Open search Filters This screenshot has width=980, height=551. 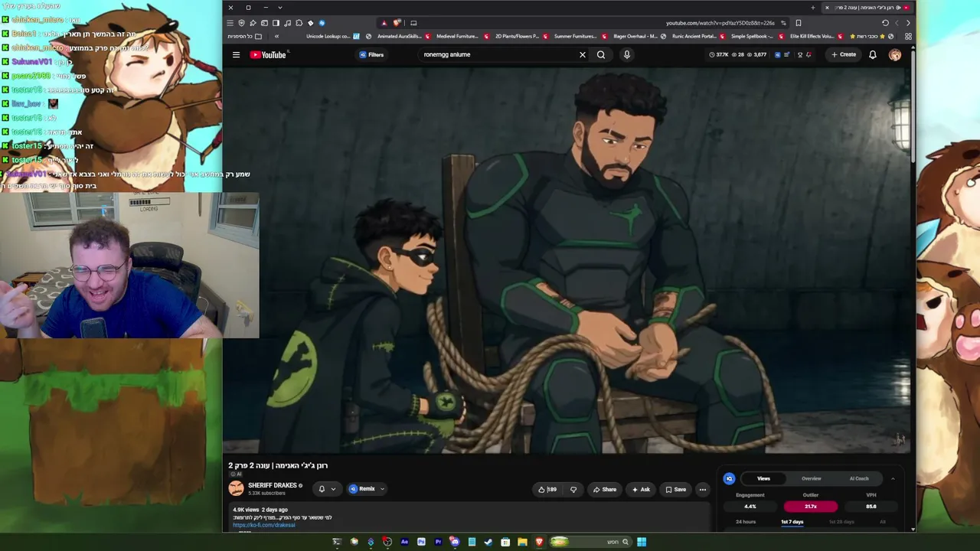pos(371,54)
